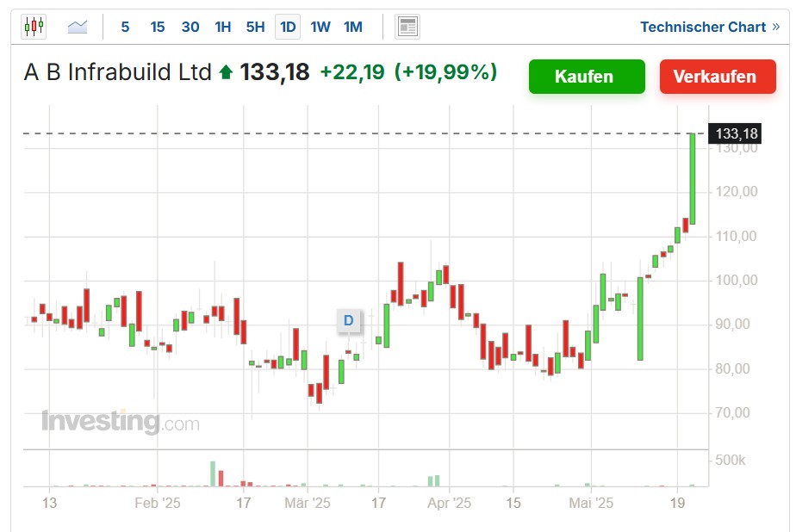Click the 100,00 price axis label
Image resolution: width=796 pixels, height=532 pixels.
click(x=736, y=281)
